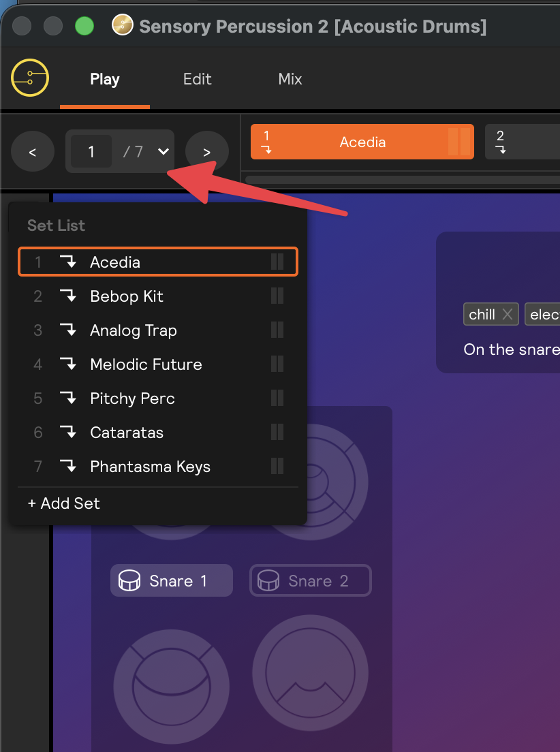Collapse the set list dropdown chevron
Viewport: 560px width, 752px height.
click(x=164, y=151)
